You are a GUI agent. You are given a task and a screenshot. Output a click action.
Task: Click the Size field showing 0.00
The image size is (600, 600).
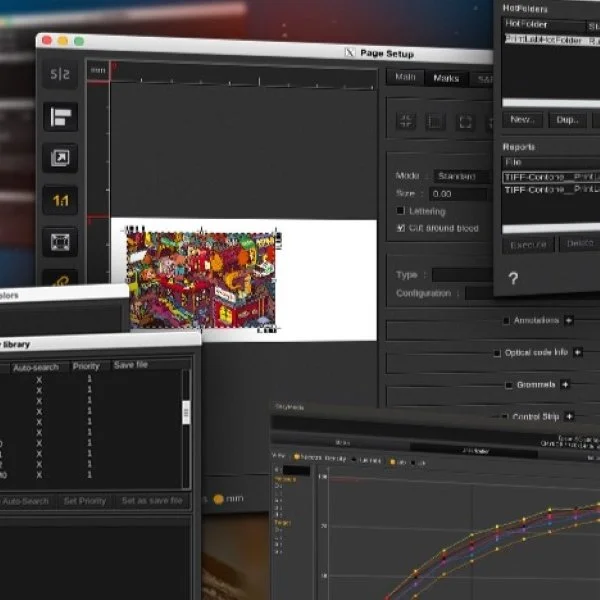[460, 194]
